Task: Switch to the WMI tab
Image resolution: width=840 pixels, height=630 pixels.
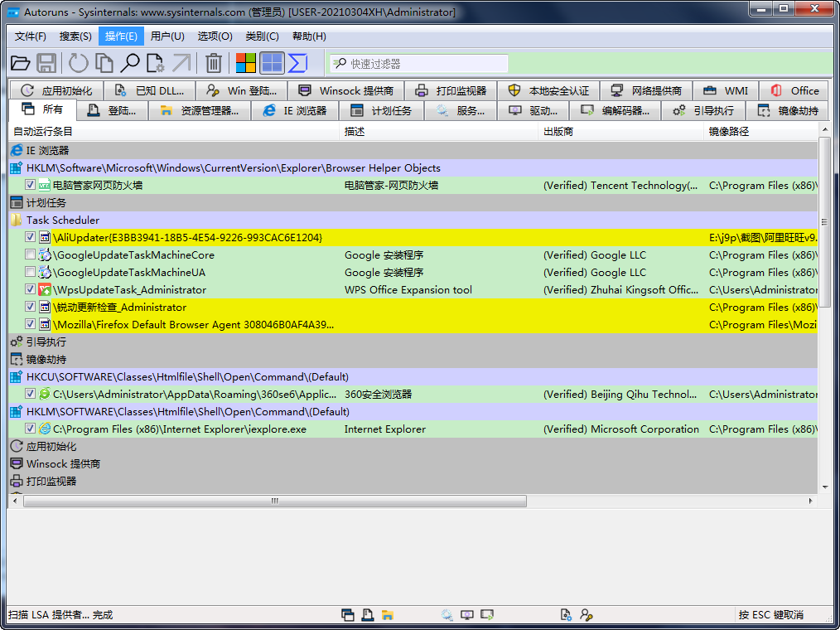Action: point(726,90)
